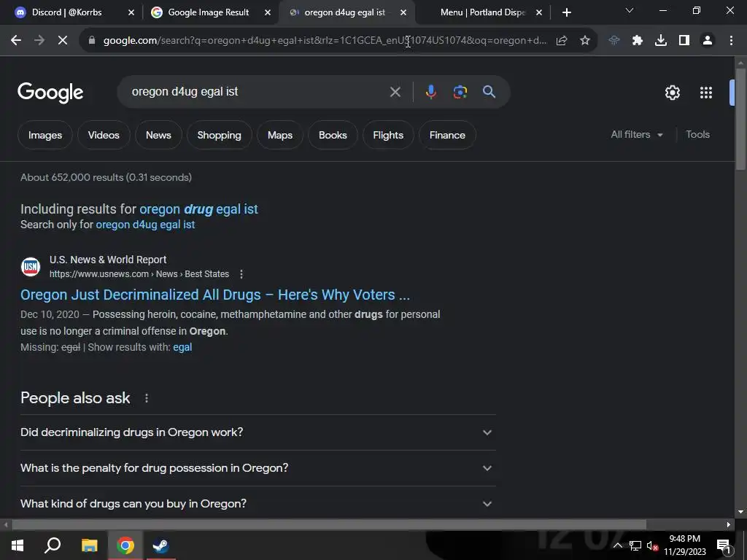Screen dimensions: 747x560
Task: Switch to the Google Image Result tab
Action: point(208,12)
